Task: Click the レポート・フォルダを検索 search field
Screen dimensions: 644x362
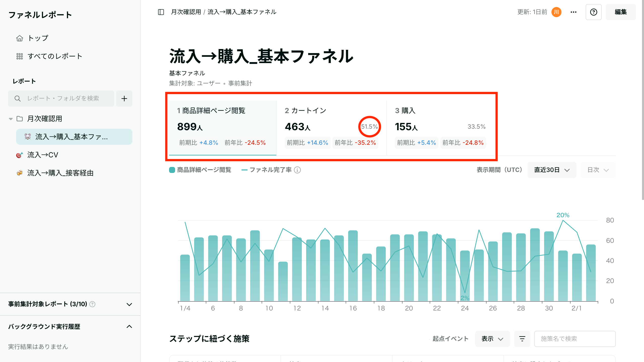Action: pyautogui.click(x=63, y=99)
